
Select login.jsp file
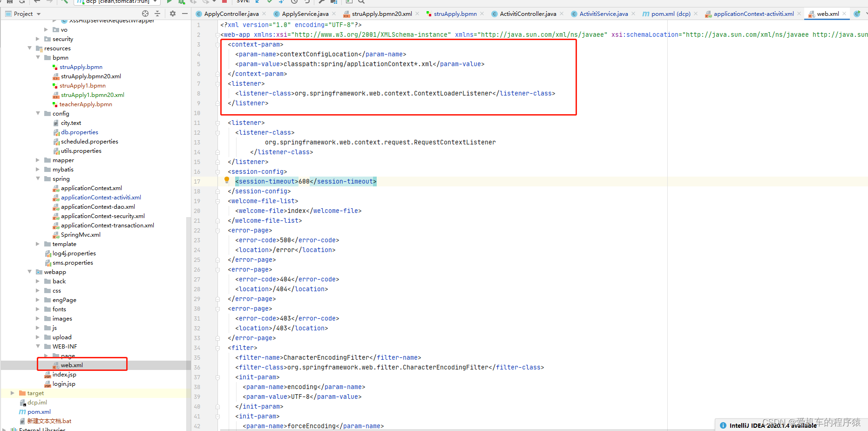point(64,384)
